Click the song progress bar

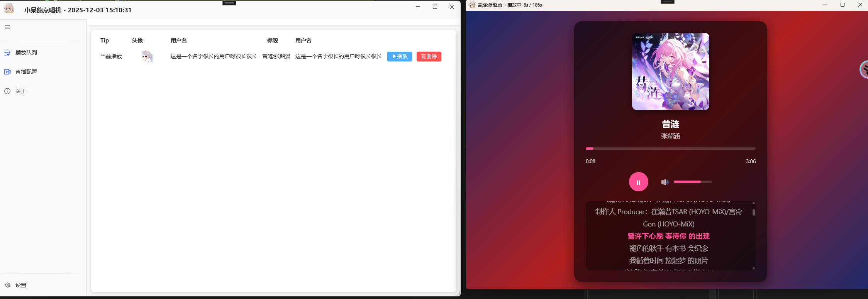670,149
